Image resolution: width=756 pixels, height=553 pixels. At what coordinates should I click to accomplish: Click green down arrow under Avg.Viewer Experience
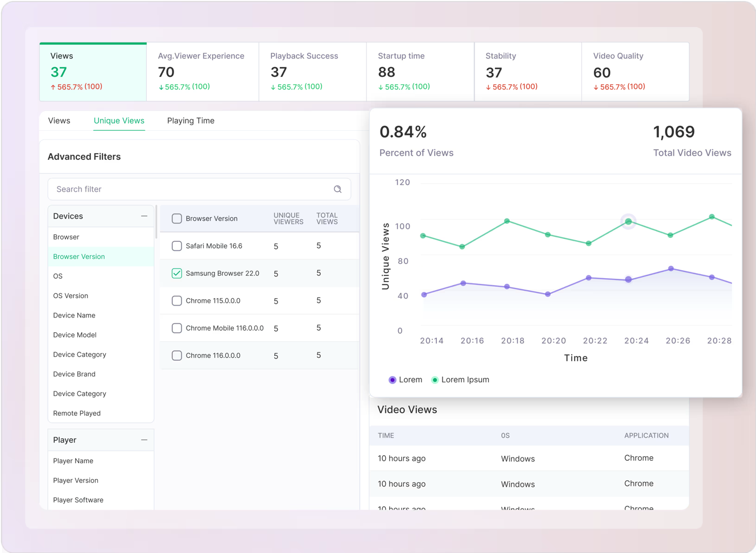click(161, 87)
